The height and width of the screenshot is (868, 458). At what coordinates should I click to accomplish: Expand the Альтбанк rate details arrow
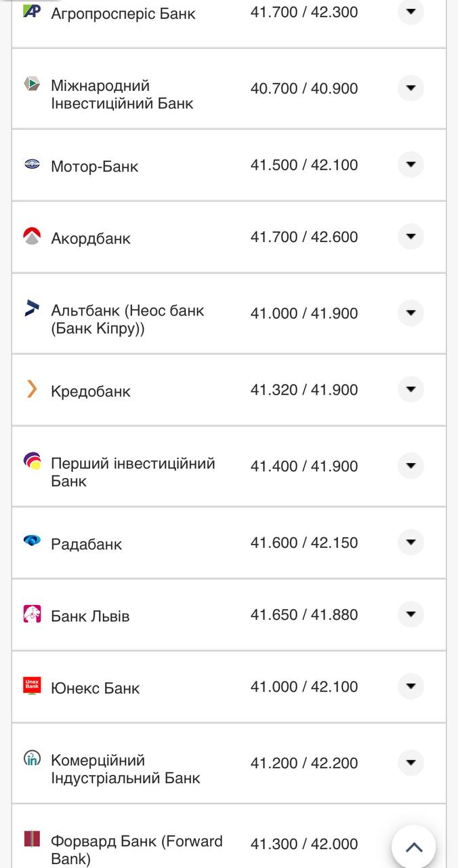pos(411,313)
